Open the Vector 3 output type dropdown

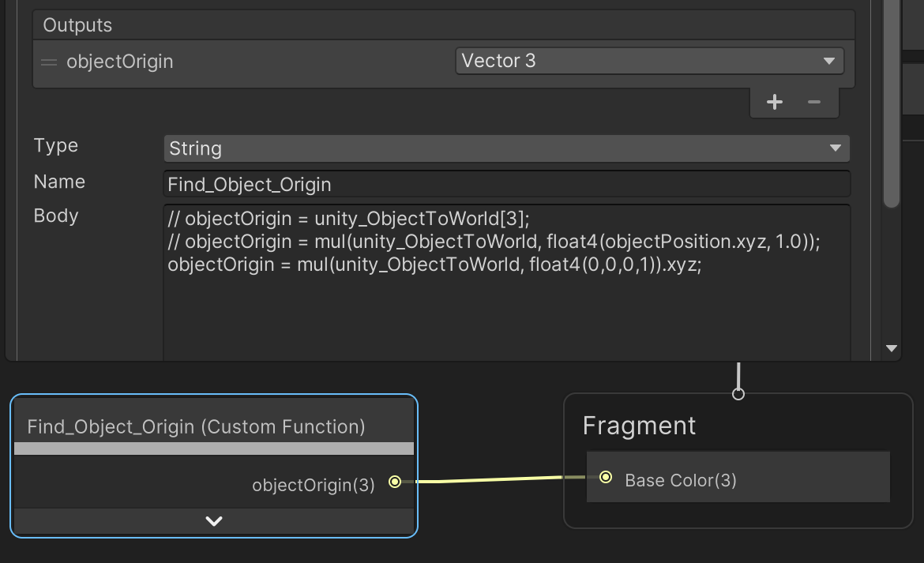[648, 60]
